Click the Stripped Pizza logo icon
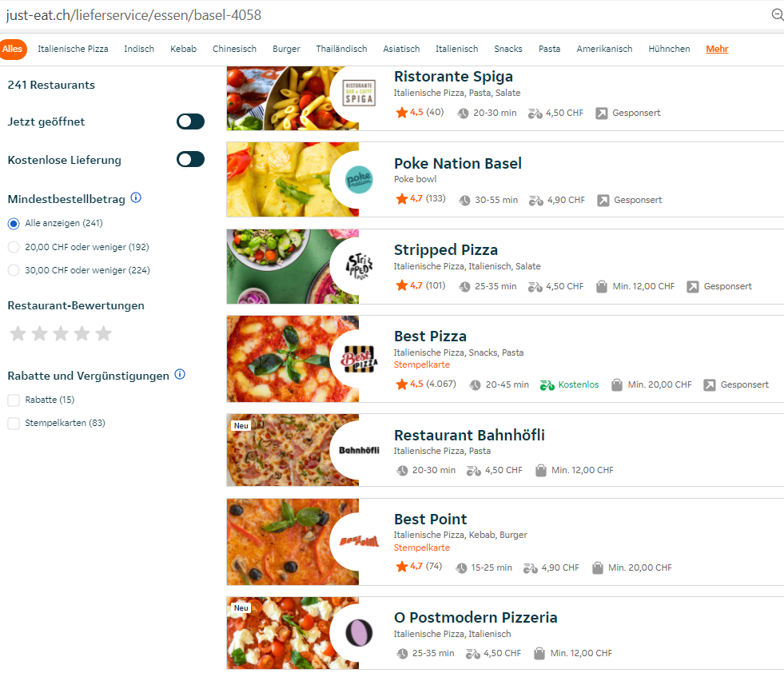 (x=358, y=266)
